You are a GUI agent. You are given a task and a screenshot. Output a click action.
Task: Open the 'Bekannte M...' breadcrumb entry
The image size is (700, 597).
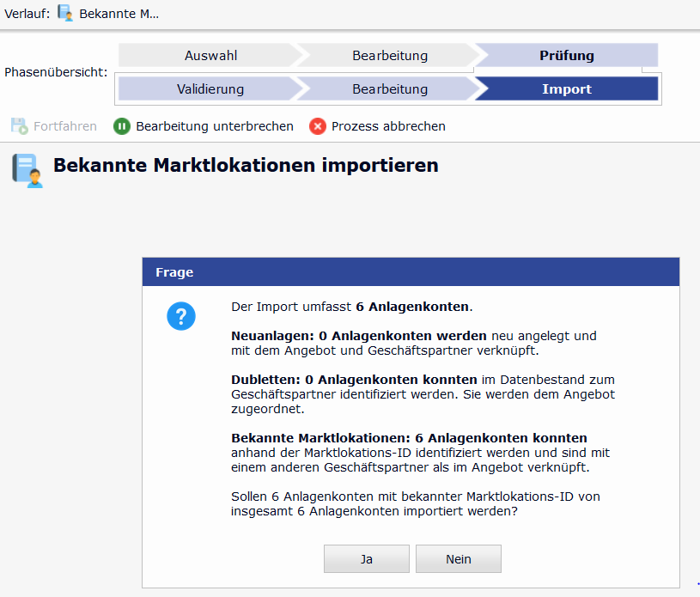119,14
